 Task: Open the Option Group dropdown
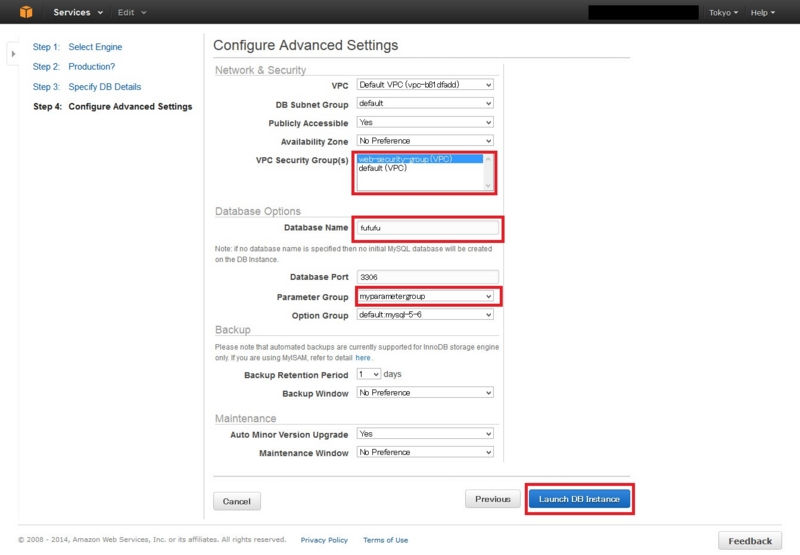point(425,315)
